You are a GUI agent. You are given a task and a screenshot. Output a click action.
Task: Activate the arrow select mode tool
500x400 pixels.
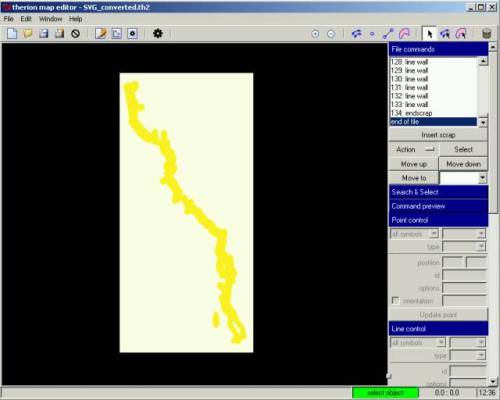429,34
